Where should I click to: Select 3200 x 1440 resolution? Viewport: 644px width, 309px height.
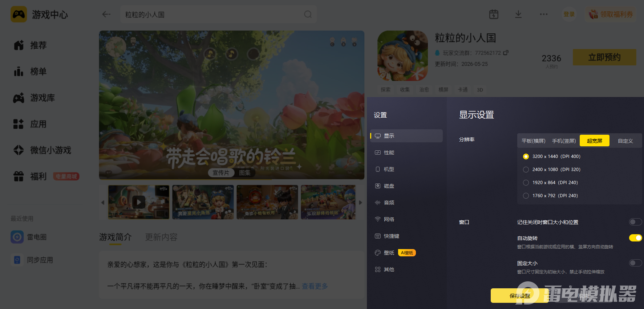click(x=526, y=156)
